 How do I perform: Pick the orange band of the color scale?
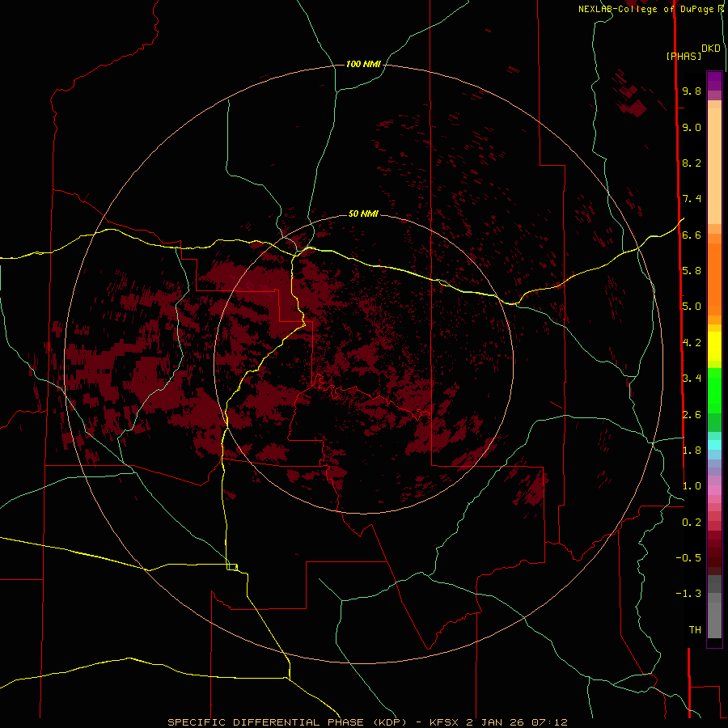(x=714, y=280)
